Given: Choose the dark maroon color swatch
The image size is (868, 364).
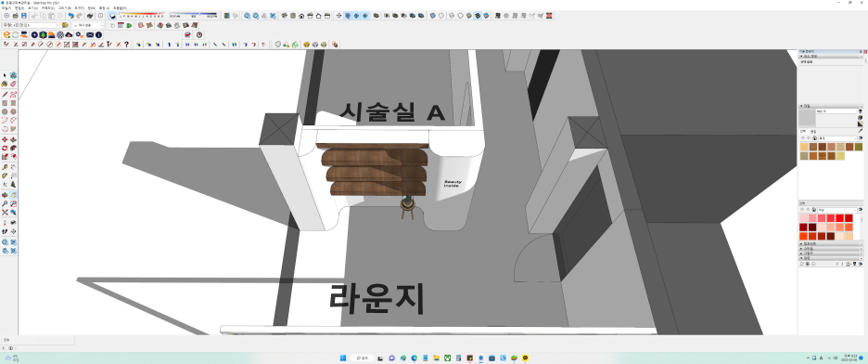Looking at the screenshot, I should (812, 227).
